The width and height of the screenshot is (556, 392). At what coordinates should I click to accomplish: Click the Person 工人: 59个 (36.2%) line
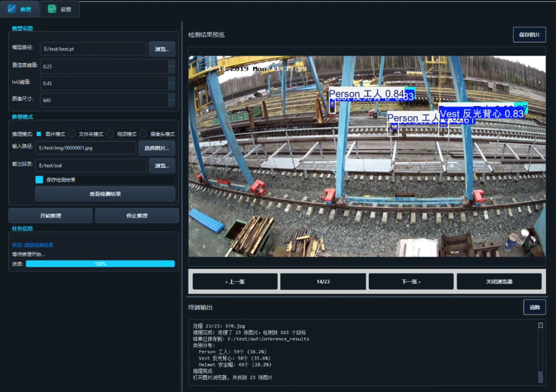(x=232, y=351)
